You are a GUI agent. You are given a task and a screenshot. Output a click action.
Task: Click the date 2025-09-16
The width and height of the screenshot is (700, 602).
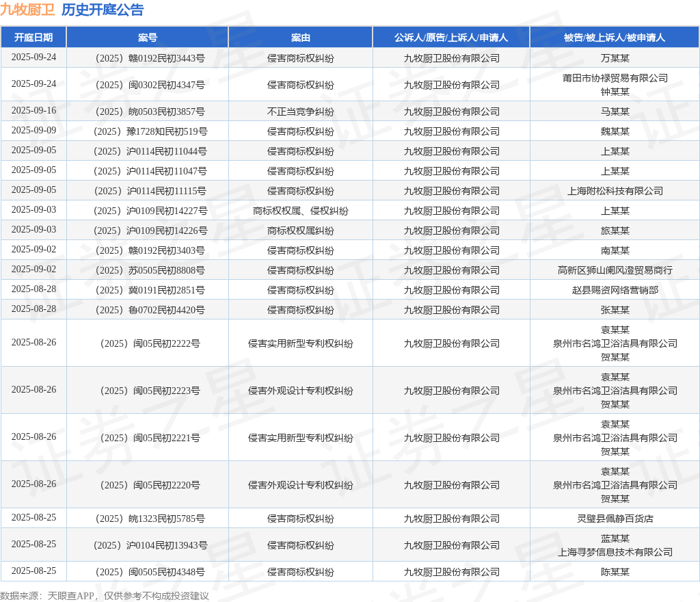(x=33, y=110)
